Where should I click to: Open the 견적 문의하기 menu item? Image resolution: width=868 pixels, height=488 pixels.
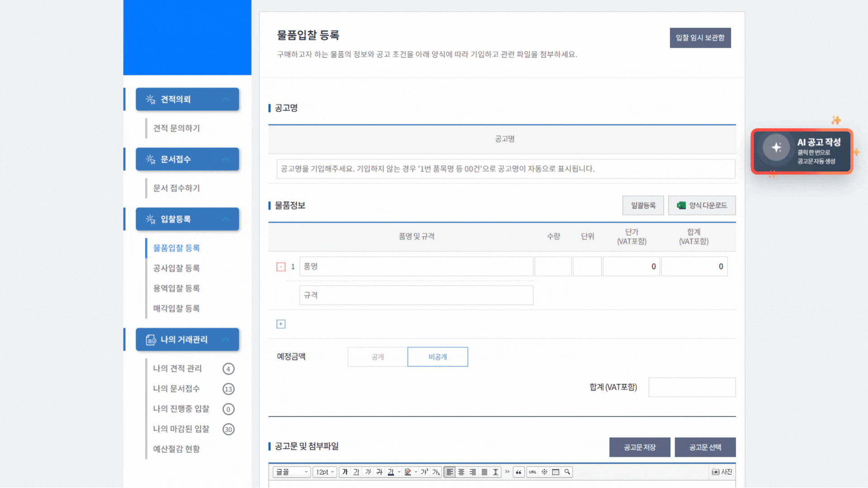176,128
